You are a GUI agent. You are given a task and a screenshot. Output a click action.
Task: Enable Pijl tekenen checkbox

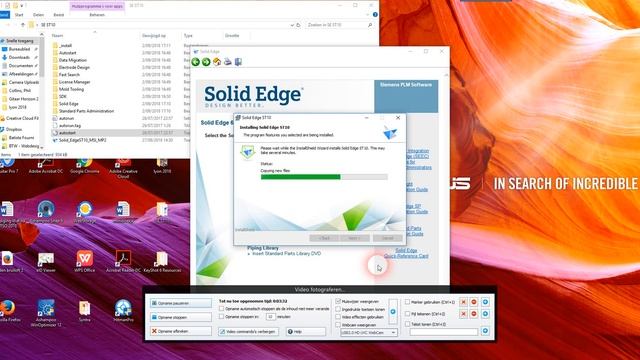pos(407,314)
